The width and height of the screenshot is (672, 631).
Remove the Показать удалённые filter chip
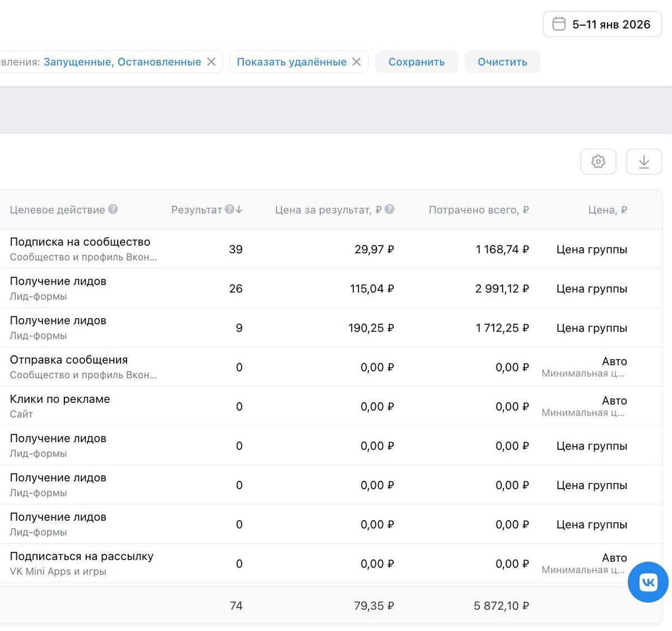[357, 62]
